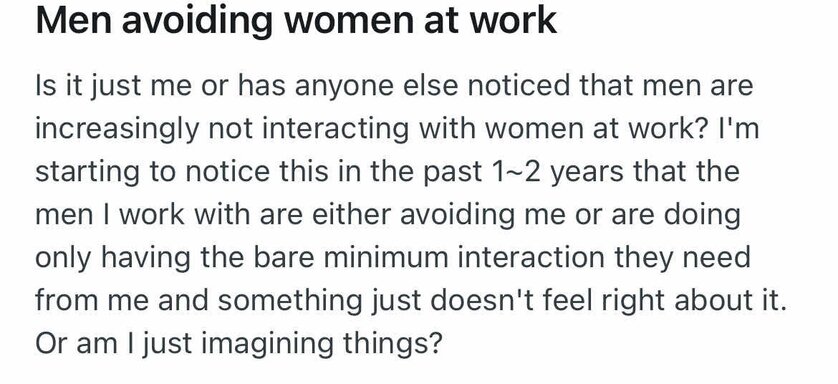
Task: Click the word "past" in the post body
Action: (454, 174)
